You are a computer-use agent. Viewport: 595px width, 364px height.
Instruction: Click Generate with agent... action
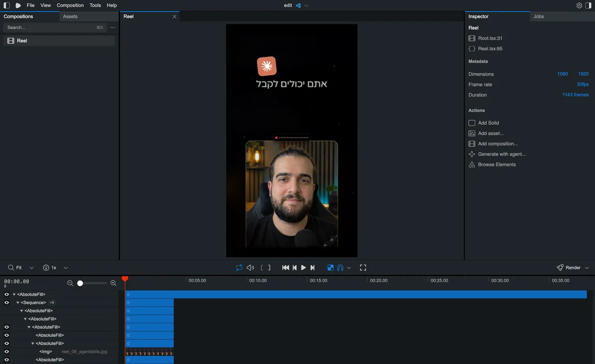502,154
